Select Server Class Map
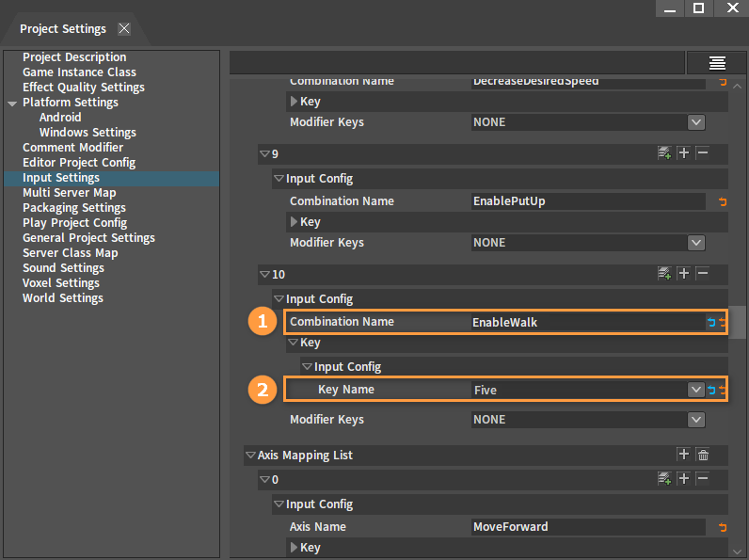749x560 pixels. tap(71, 253)
